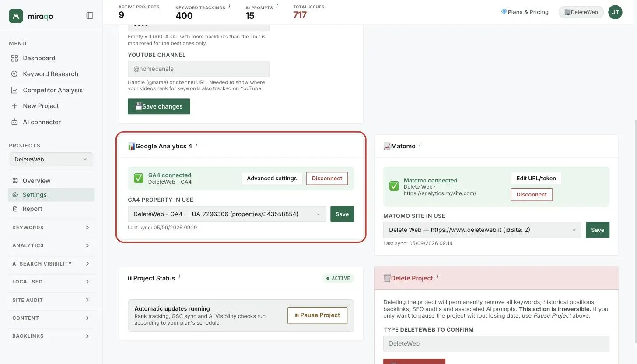
Task: Expand the Content sidebar section
Action: [51, 318]
